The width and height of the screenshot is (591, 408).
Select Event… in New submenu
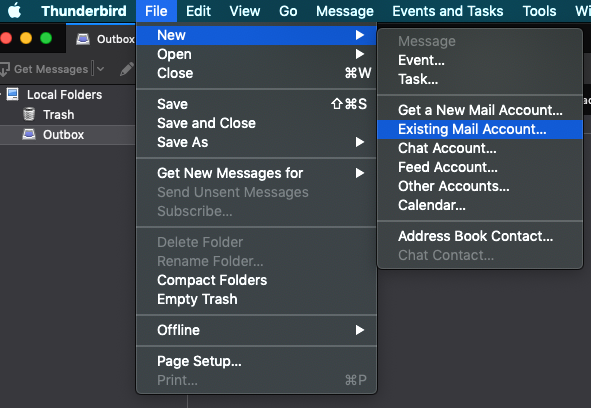click(480, 60)
